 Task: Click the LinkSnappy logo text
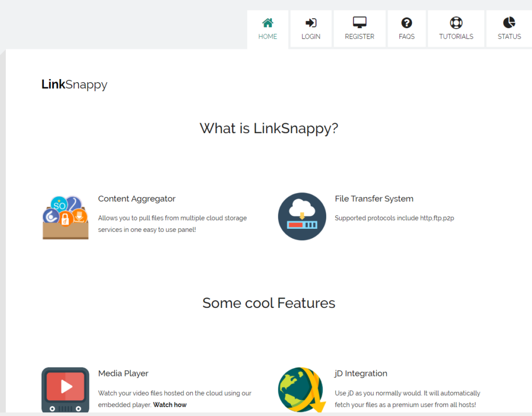pos(74,84)
